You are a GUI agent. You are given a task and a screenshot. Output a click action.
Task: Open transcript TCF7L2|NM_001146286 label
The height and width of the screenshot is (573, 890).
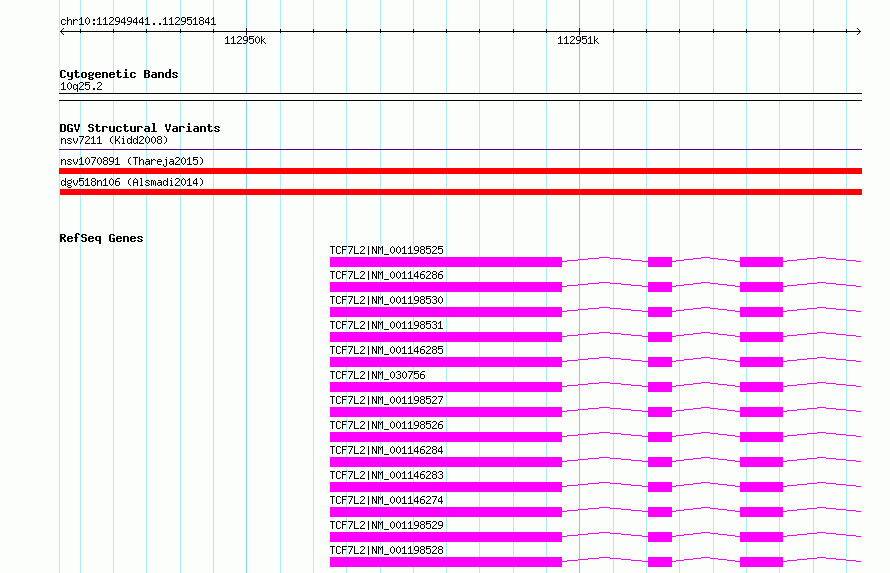click(387, 275)
